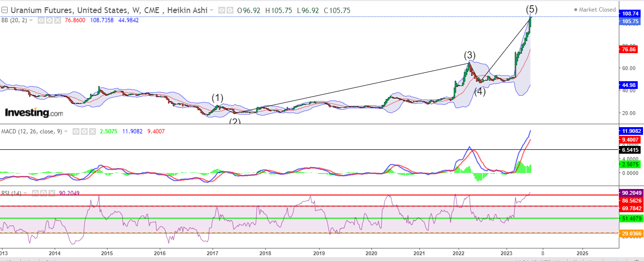Click the Investing.com logo
644x261 pixels.
pyautogui.click(x=33, y=113)
